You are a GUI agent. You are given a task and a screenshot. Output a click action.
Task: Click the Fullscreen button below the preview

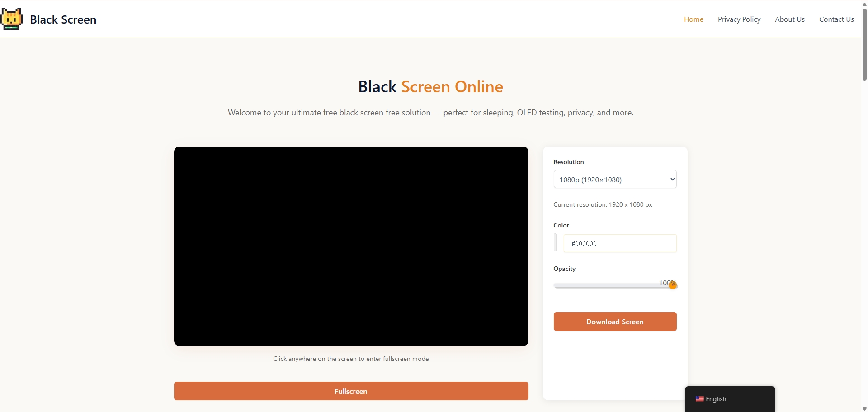351,391
